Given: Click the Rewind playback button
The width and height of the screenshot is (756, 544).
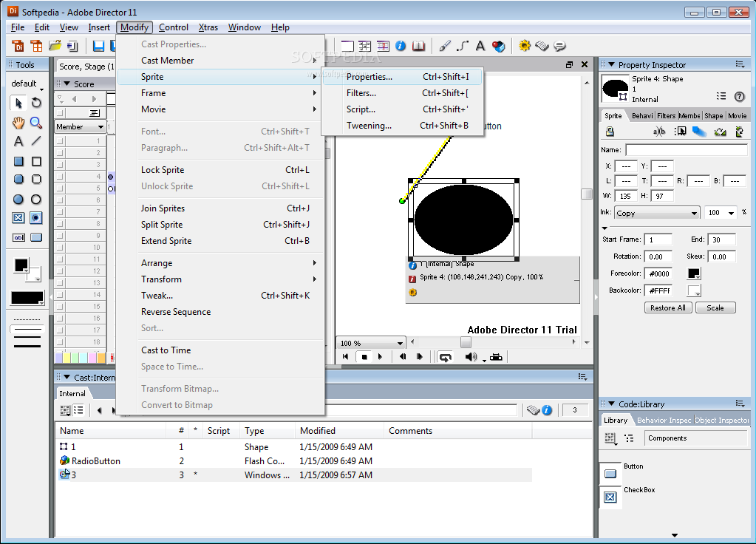Looking at the screenshot, I should tap(345, 357).
